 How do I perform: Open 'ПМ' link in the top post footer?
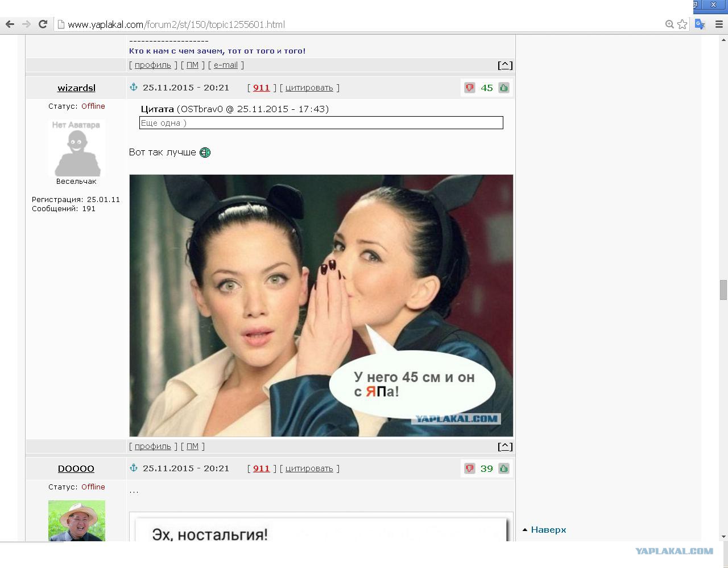click(192, 65)
